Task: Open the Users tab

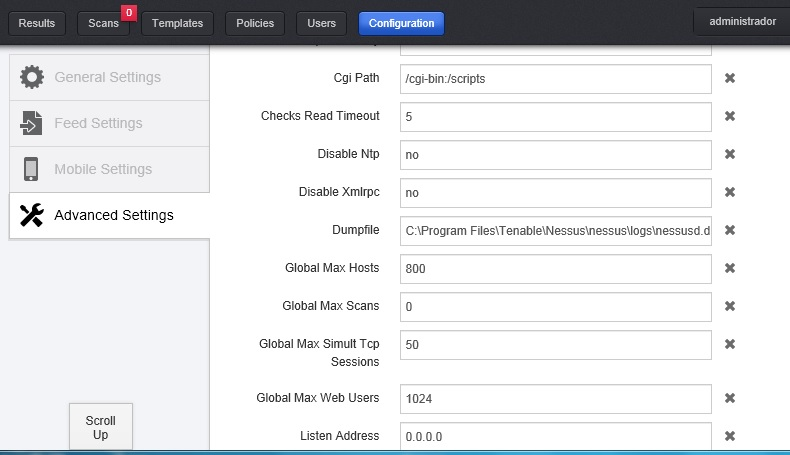Action: pos(322,23)
